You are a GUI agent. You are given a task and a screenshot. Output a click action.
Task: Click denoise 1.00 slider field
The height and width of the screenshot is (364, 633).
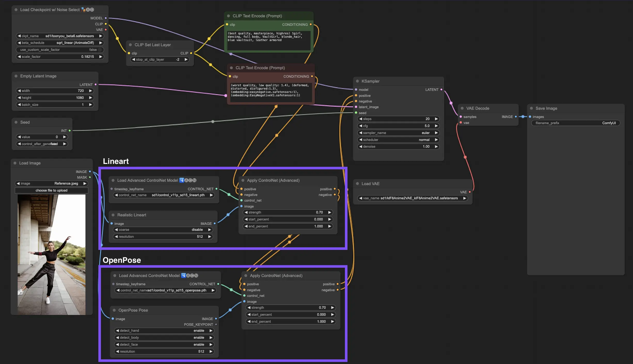pyautogui.click(x=398, y=146)
